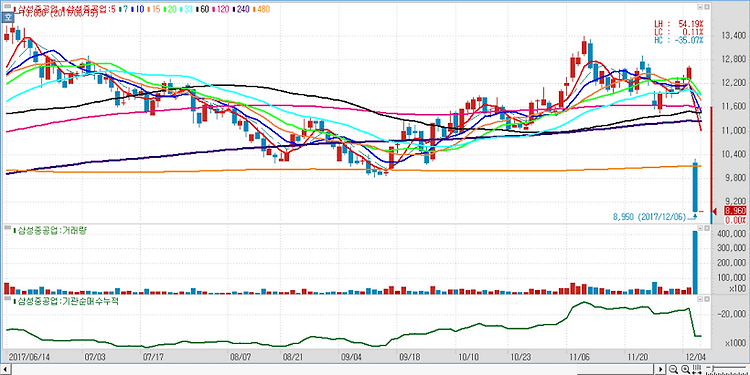Select the 120-day moving average legend
This screenshot has height=375, width=750.
tap(221, 9)
